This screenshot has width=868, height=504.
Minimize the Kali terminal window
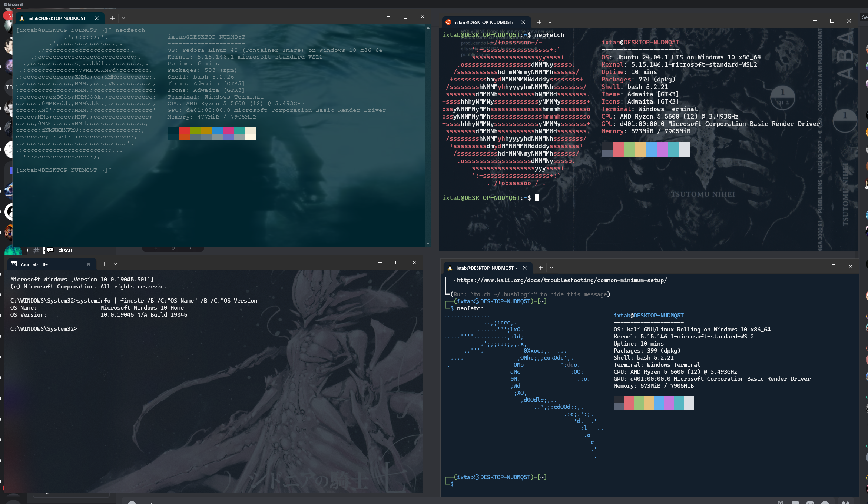(816, 266)
